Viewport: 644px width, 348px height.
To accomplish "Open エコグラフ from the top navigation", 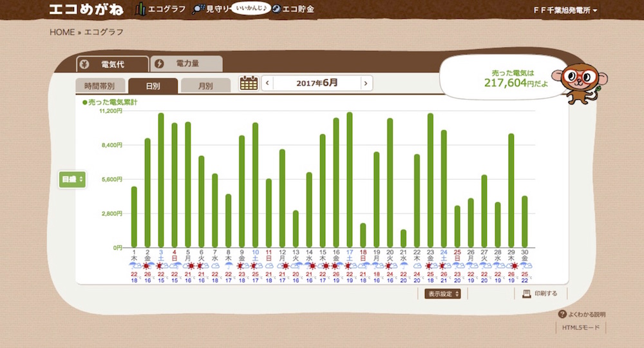I will (160, 10).
